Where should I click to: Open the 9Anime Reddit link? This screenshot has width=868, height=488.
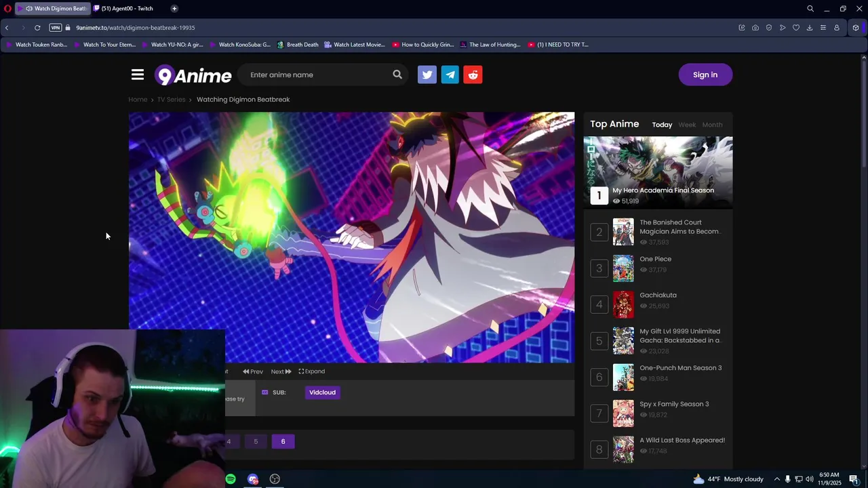[473, 75]
